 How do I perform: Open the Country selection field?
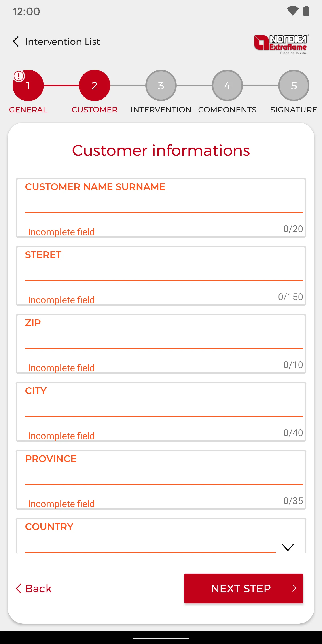click(x=161, y=536)
